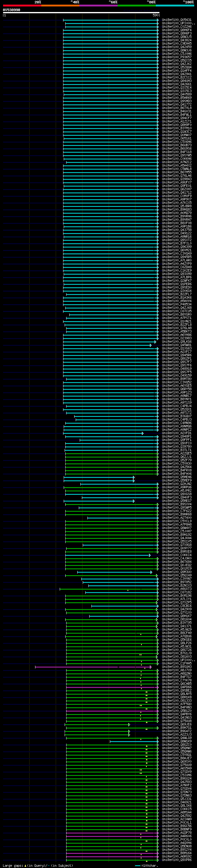
Task: Open hit UniRef100_P93657
Action: (176, 57)
